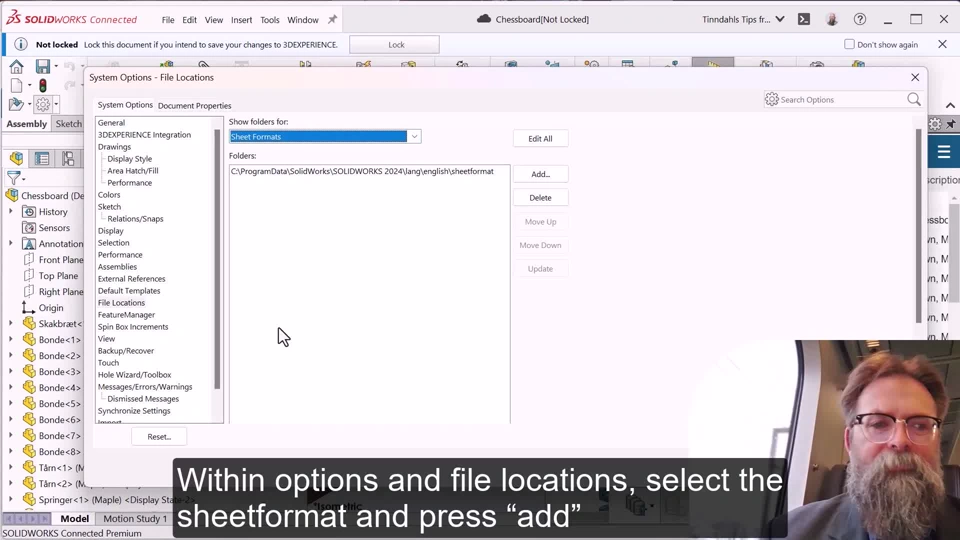This screenshot has width=960, height=540.
Task: Dismiss the Not locked notification bar
Action: pos(942,44)
